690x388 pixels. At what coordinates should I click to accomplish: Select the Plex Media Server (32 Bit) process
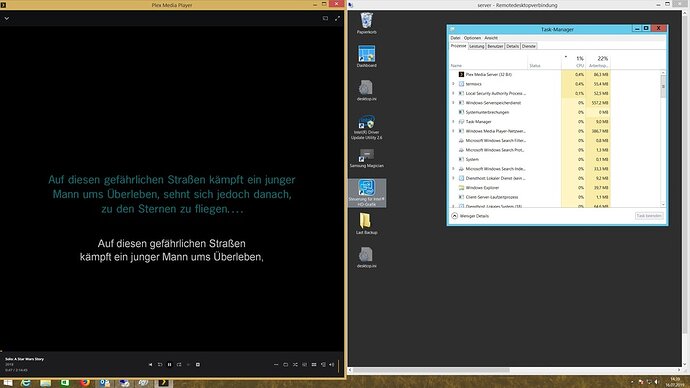click(530, 74)
